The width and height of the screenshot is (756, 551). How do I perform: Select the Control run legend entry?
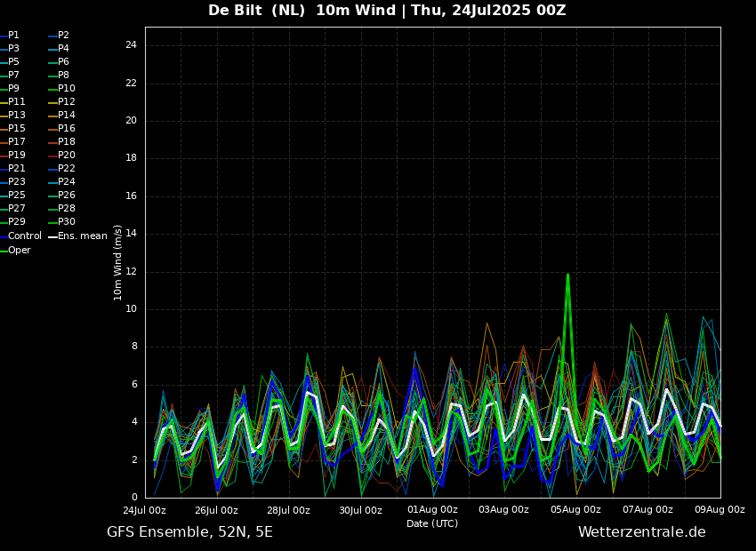coord(24,236)
